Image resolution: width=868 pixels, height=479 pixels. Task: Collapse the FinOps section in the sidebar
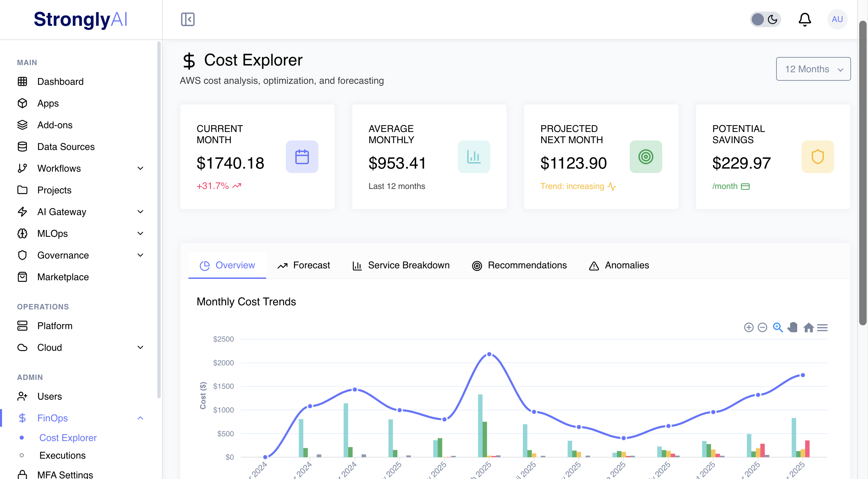[x=140, y=418]
